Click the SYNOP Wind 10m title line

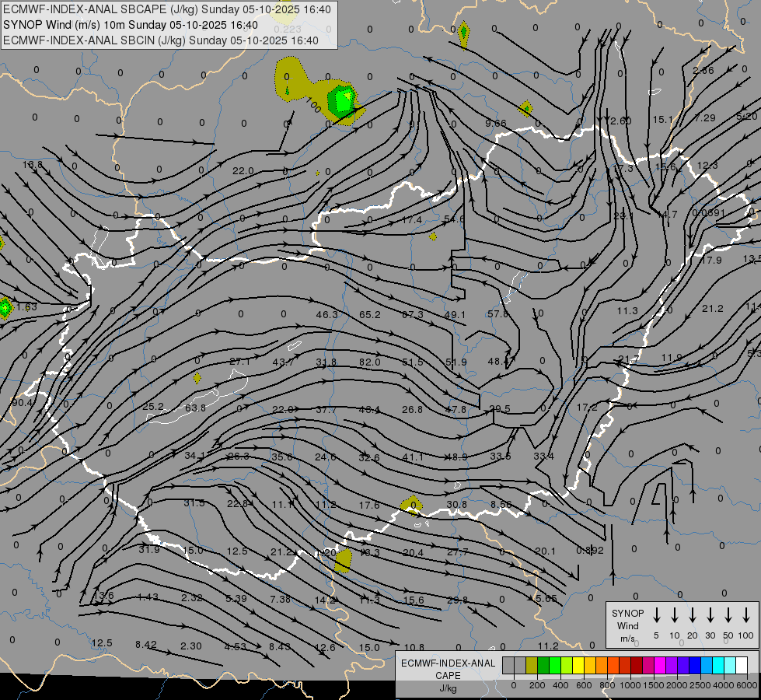click(131, 25)
